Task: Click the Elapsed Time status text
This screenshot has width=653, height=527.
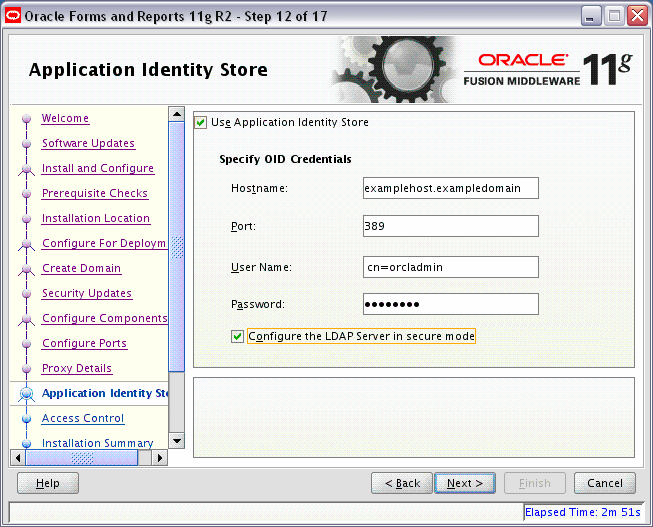Action: coord(583,512)
